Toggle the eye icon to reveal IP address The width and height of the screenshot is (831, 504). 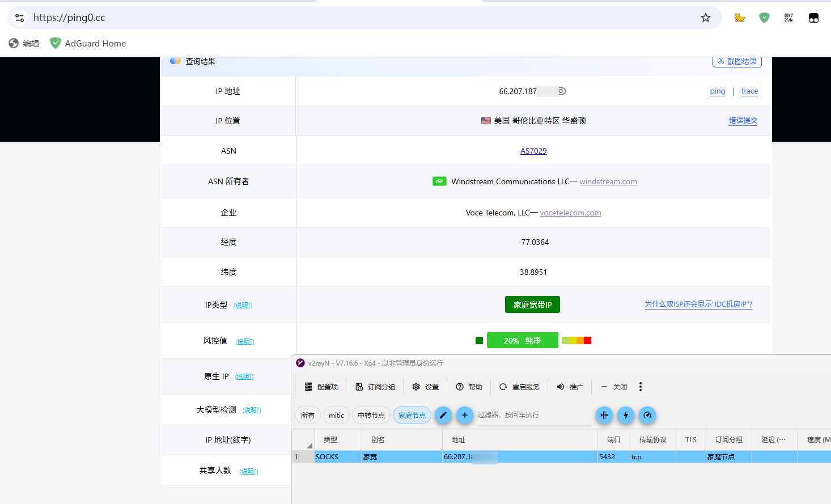tap(562, 91)
